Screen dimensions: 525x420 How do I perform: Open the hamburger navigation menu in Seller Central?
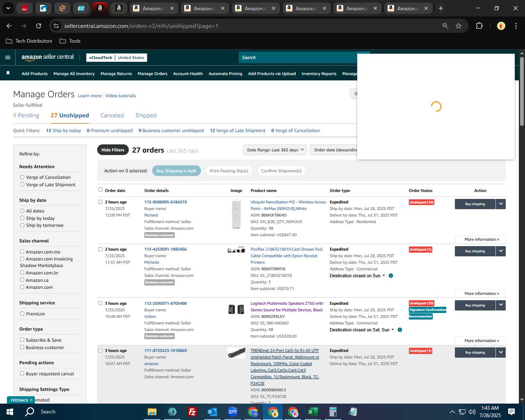tap(7, 57)
